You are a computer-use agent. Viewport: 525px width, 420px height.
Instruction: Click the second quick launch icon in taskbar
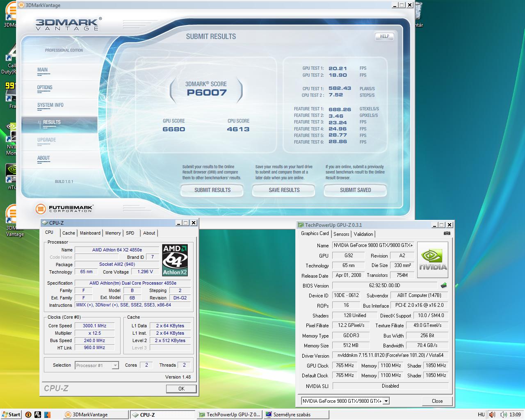point(38,415)
